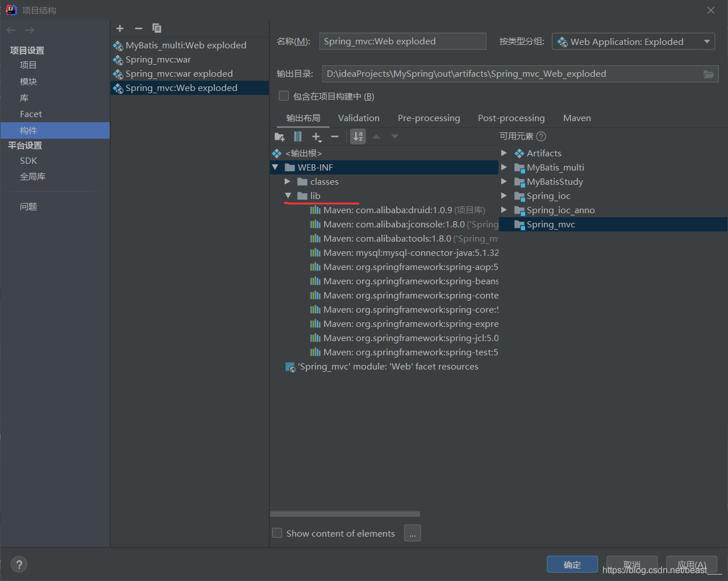Remove element from output layout

coord(335,136)
